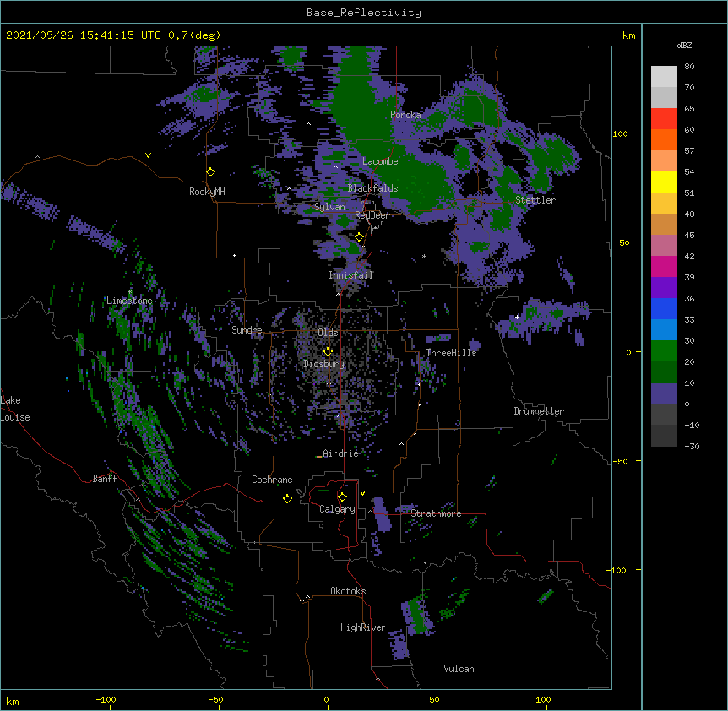The height and width of the screenshot is (711, 728).
Task: Click the yellow diamond marker between Olds and Didsbury
Action: coord(328,351)
